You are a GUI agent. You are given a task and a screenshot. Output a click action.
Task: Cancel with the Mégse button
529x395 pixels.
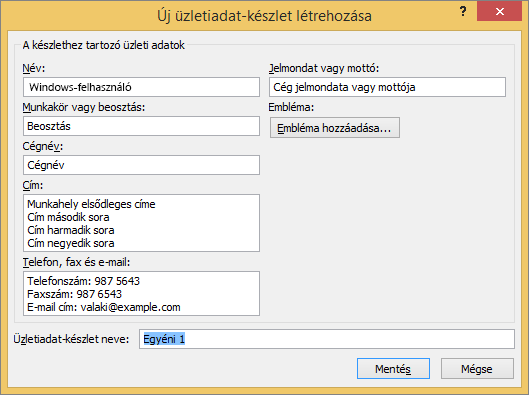coord(477,369)
